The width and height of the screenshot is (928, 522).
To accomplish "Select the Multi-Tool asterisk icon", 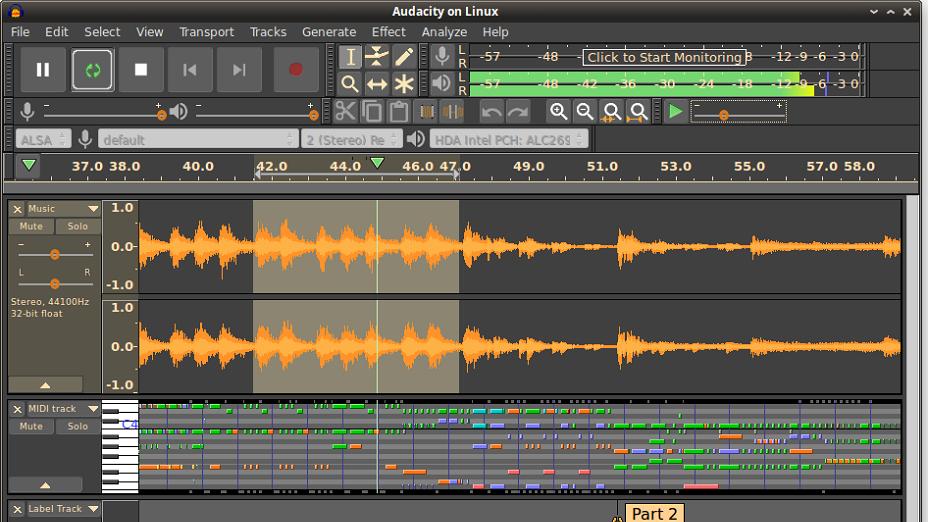I will tap(404, 84).
